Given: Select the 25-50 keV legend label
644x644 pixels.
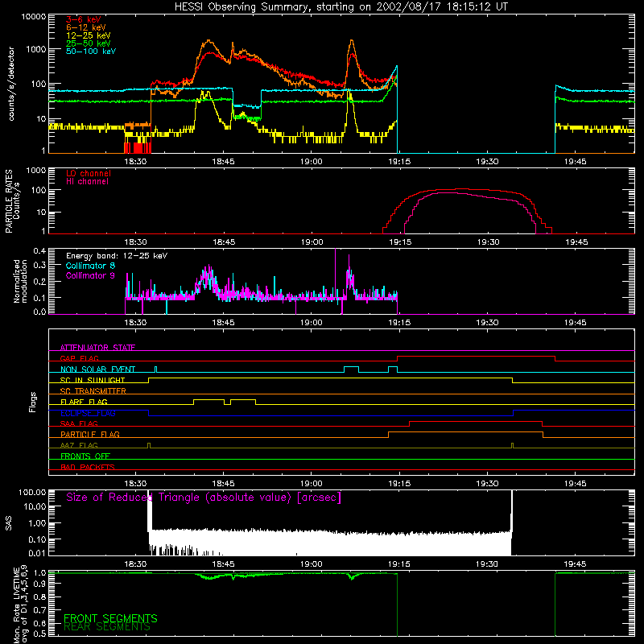Looking at the screenshot, I should coord(89,43).
